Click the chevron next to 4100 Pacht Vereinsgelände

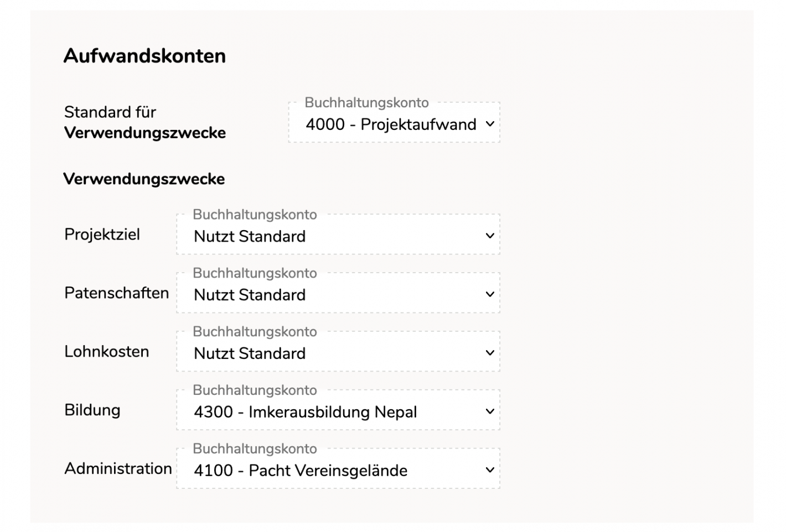[x=489, y=470]
